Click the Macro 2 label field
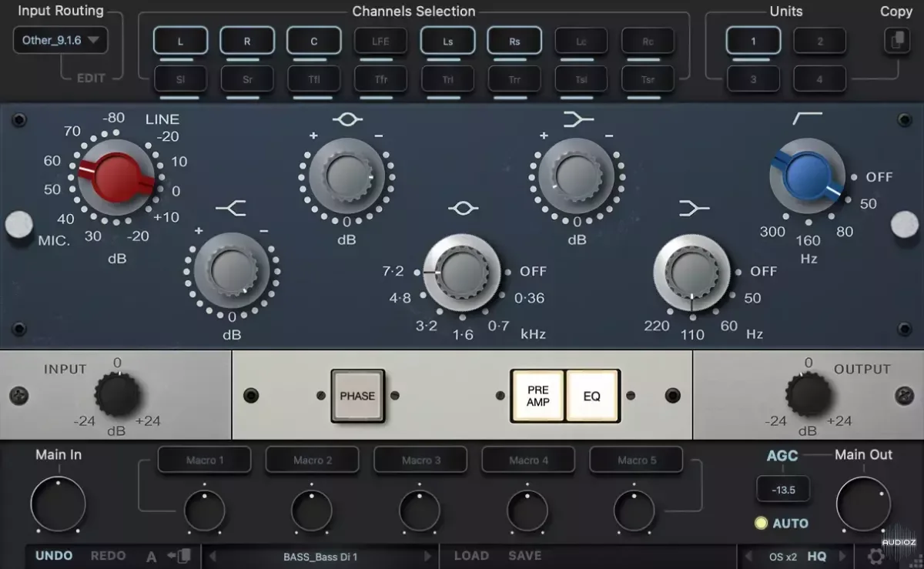The height and width of the screenshot is (569, 924). tap(313, 460)
